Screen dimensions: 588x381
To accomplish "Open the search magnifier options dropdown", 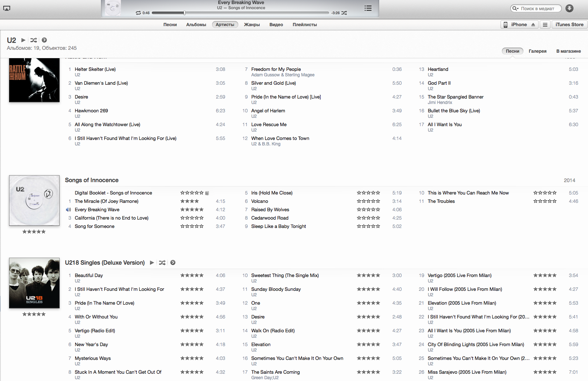I will click(515, 8).
